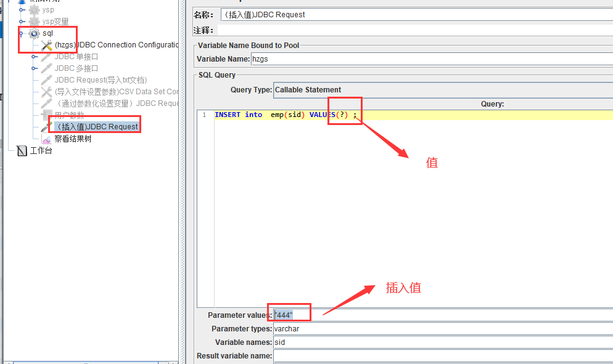This screenshot has height=364, width=613.
Task: Click the Parameter values field
Action: pyautogui.click(x=443, y=315)
